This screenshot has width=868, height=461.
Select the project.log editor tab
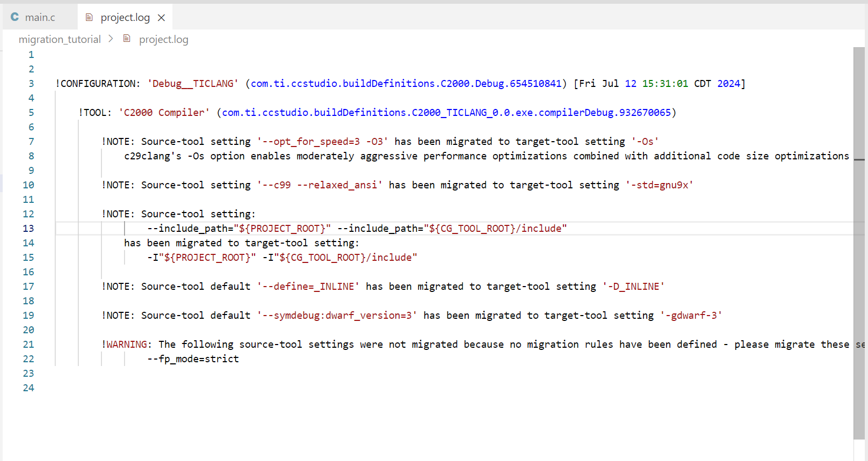coord(125,18)
